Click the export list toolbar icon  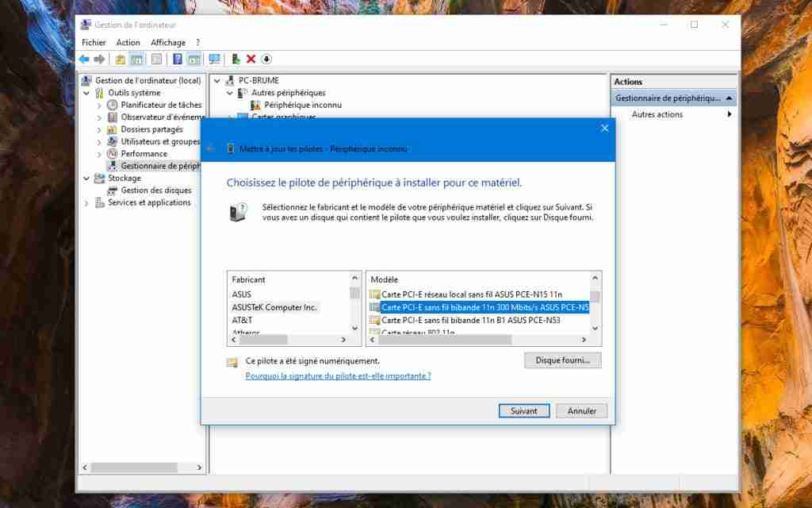point(194,59)
